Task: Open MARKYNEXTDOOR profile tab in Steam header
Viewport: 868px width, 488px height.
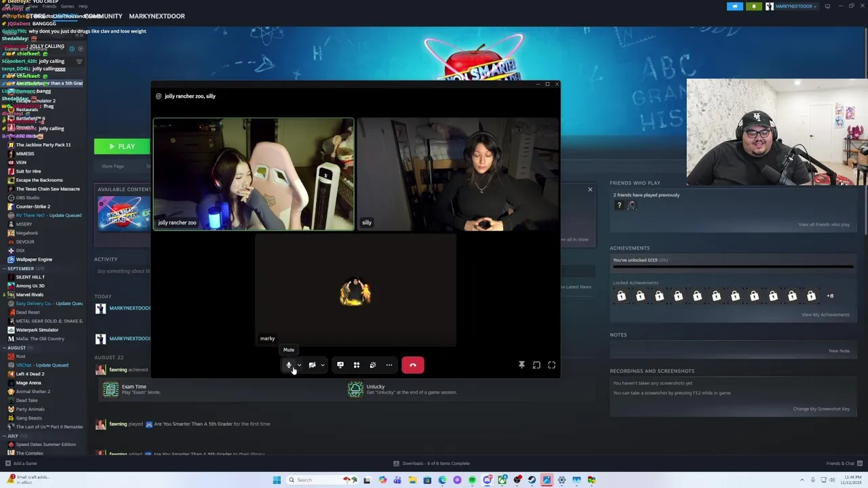Action: click(x=157, y=16)
